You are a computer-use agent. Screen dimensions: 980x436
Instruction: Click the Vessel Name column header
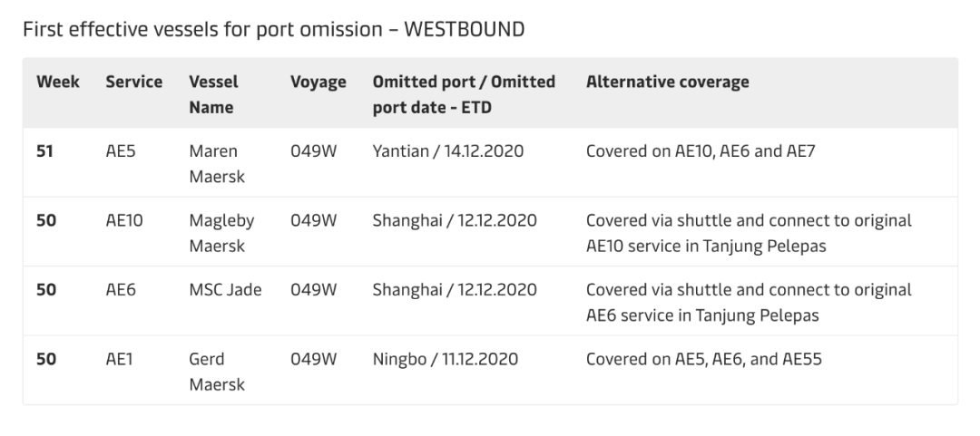click(x=213, y=94)
